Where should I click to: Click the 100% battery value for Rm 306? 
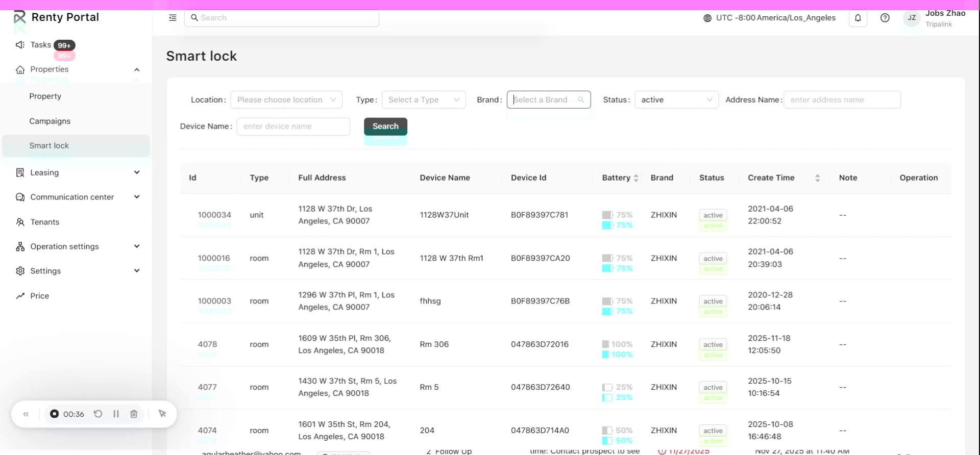(x=622, y=344)
